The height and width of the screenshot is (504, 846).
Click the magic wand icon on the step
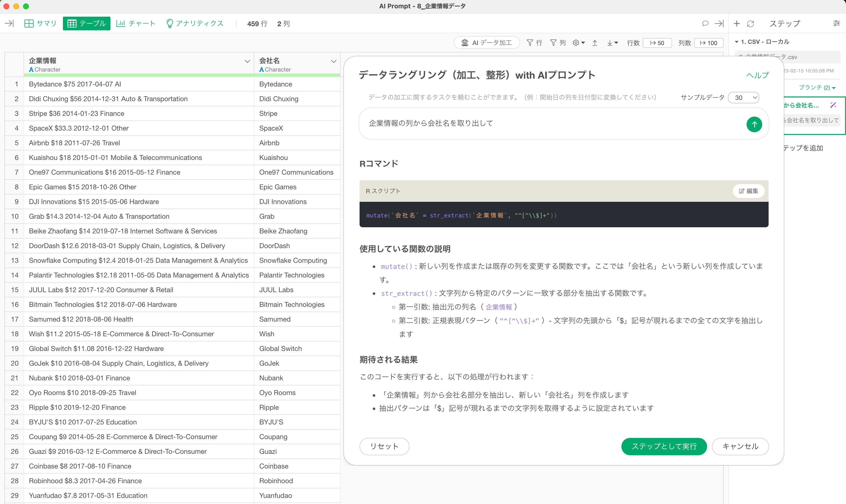click(x=833, y=105)
